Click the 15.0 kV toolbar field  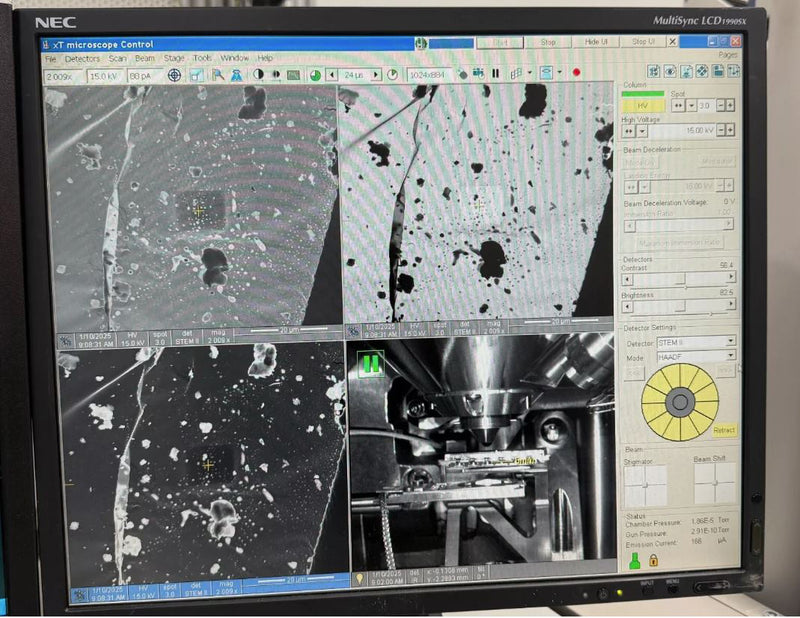[105, 77]
